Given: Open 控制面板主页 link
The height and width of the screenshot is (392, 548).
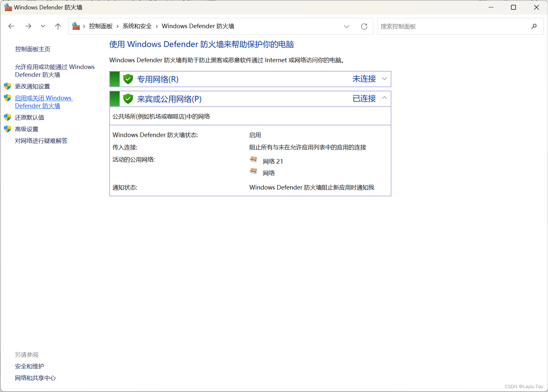Looking at the screenshot, I should coord(33,49).
